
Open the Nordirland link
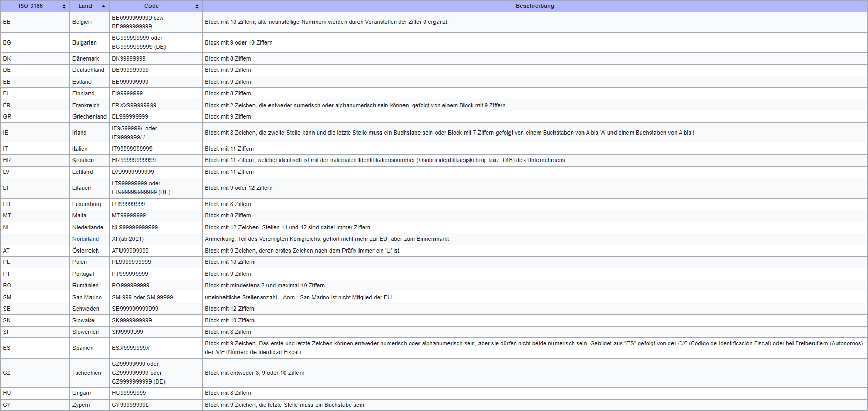(x=85, y=239)
